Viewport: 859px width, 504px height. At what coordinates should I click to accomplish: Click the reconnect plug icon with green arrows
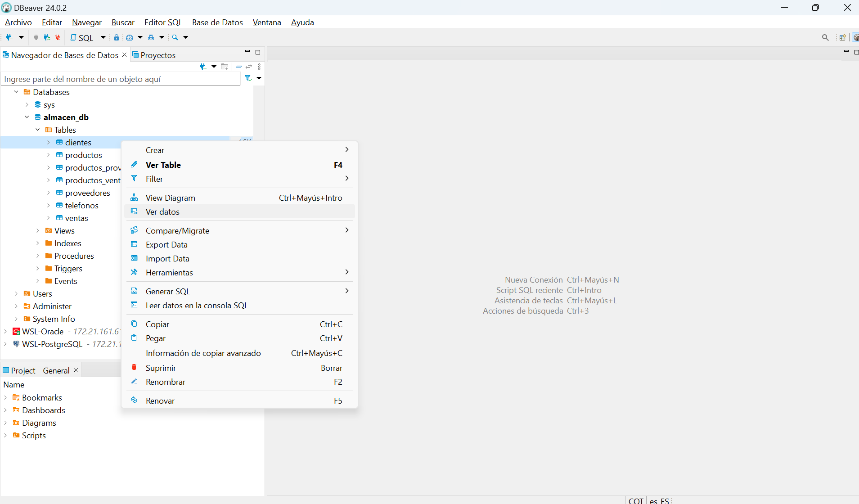tap(47, 37)
